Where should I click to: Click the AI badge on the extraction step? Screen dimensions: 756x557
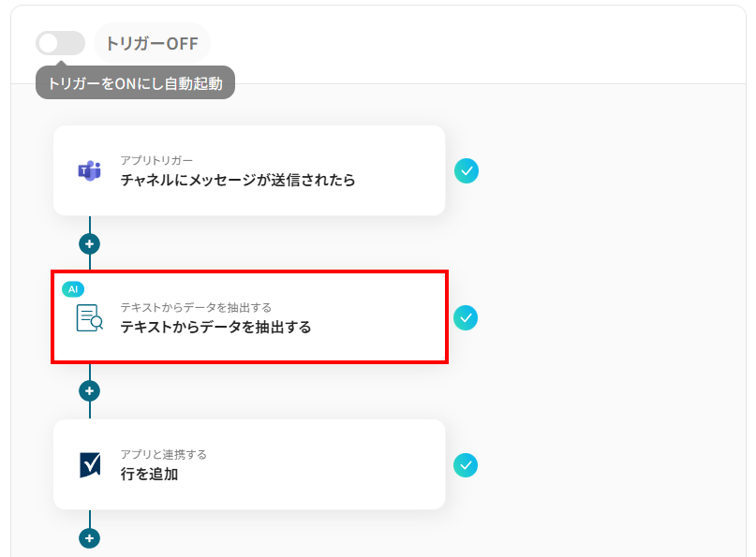coord(73,289)
